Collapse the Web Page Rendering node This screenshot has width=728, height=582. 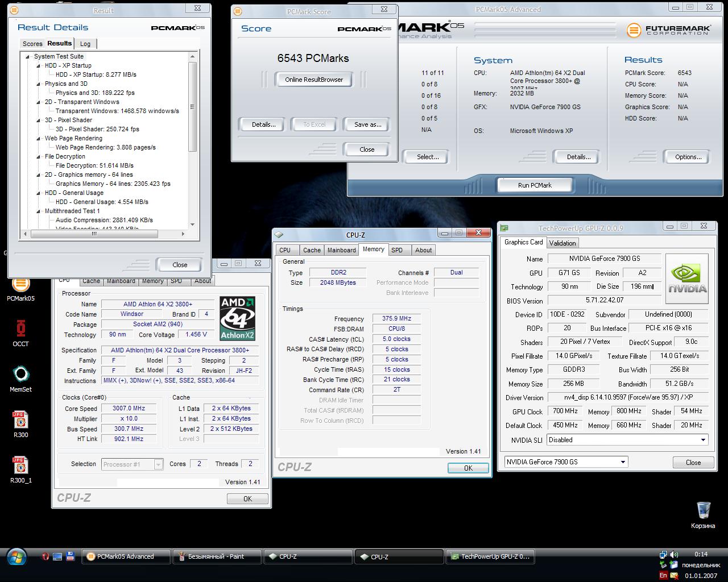click(39, 138)
